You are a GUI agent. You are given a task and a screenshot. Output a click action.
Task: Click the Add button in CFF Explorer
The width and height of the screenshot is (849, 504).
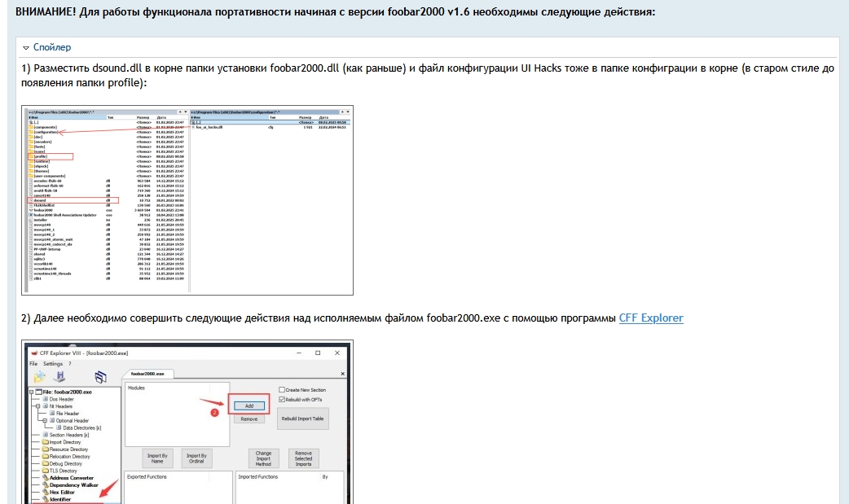coord(249,405)
